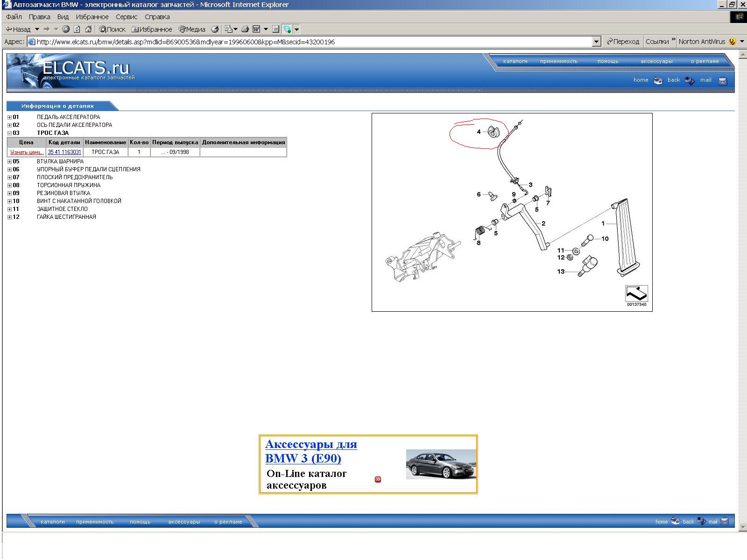Click the Discuss toolbar icon

pyautogui.click(x=275, y=29)
